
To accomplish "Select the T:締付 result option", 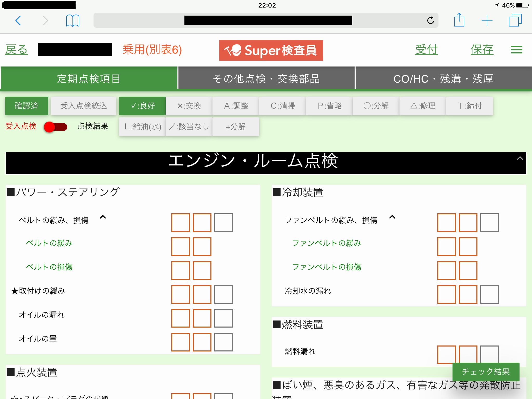I will click(470, 106).
